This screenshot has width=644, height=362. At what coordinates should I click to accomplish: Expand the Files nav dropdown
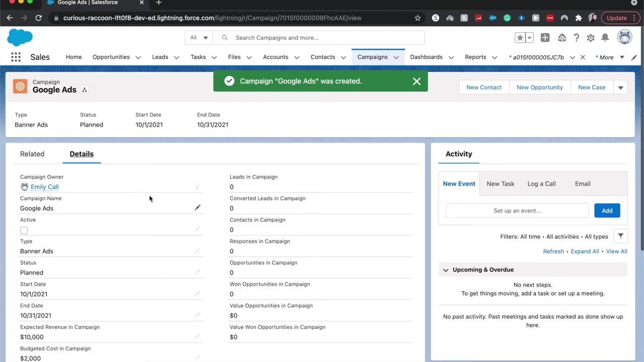pyautogui.click(x=249, y=57)
